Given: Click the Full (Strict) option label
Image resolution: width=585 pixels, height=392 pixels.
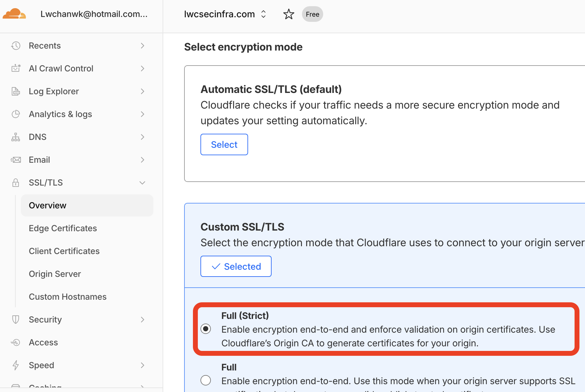Looking at the screenshot, I should pos(245,316).
